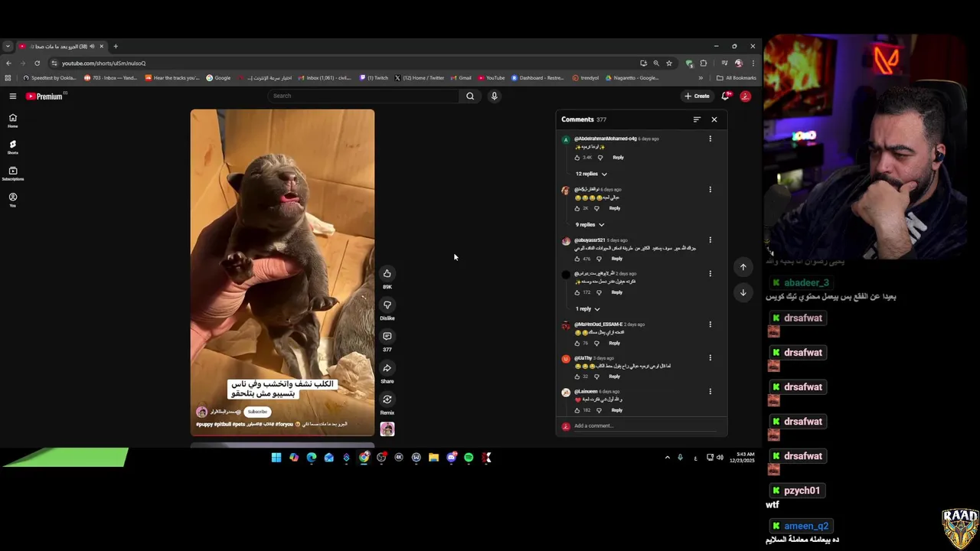Screen dimensions: 980x551
Task: Dislike the AbdelrahmanMohamed comment
Action: coord(600,158)
